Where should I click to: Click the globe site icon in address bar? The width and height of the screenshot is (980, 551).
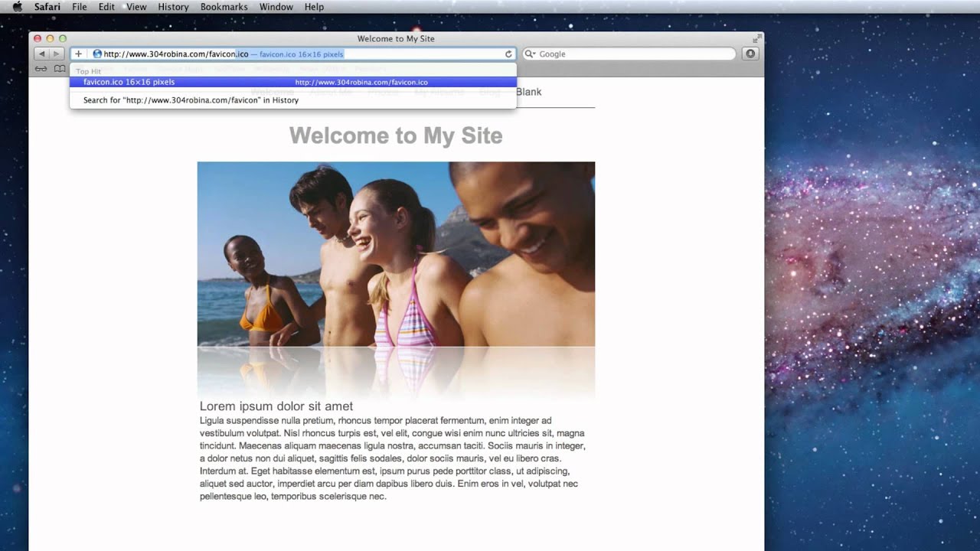tap(97, 54)
